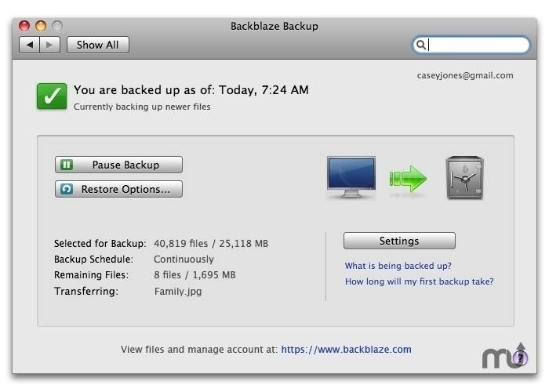Click the computer monitor icon

(351, 178)
